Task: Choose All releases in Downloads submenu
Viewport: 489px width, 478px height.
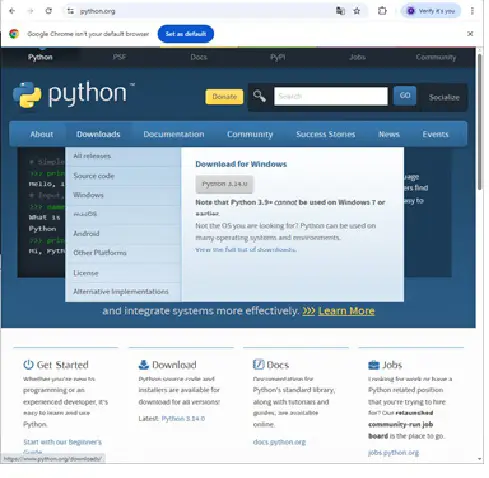Action: (x=123, y=156)
